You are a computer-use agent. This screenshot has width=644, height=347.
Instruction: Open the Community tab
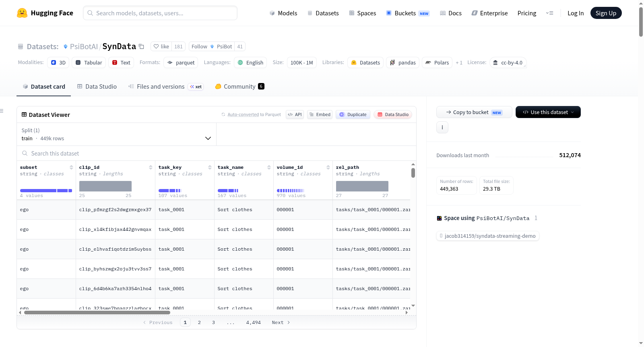tap(239, 87)
